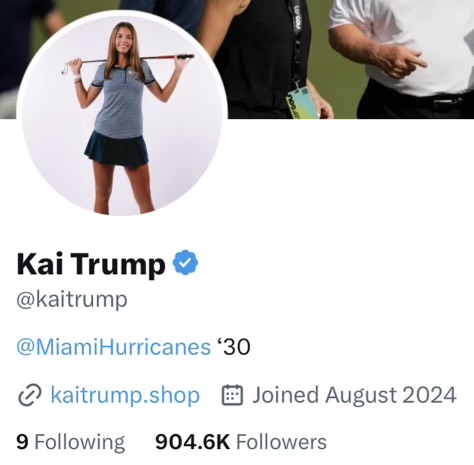Viewport: 474px width, 465px height.
Task: Open the @MiamiHurricanes mention
Action: [x=114, y=347]
